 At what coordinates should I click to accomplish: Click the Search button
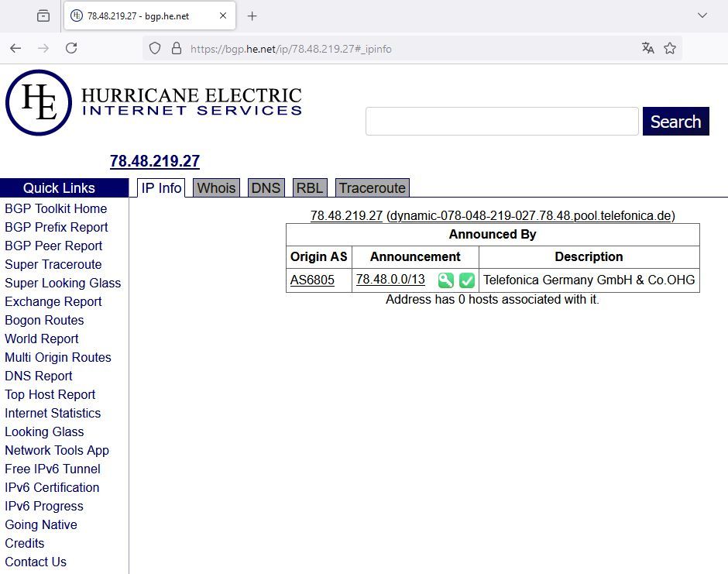pos(675,121)
